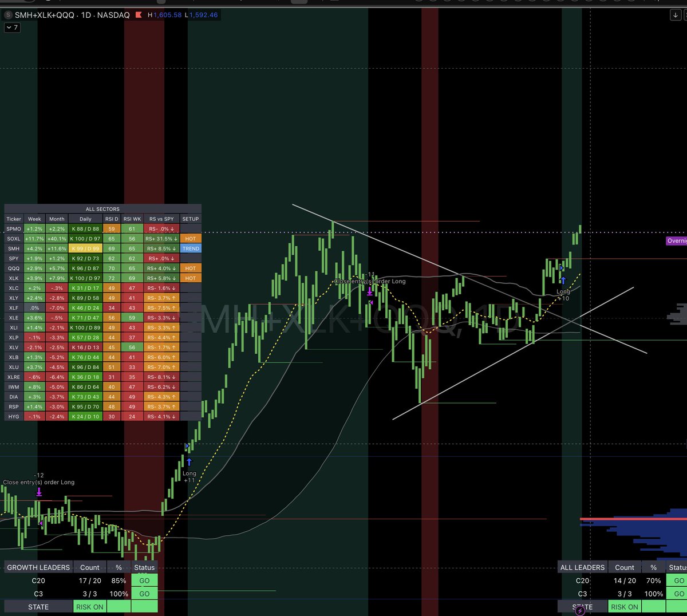This screenshot has height=616, width=687.
Task: Click the +40.1% month cell for SOXL
Action: tap(57, 239)
